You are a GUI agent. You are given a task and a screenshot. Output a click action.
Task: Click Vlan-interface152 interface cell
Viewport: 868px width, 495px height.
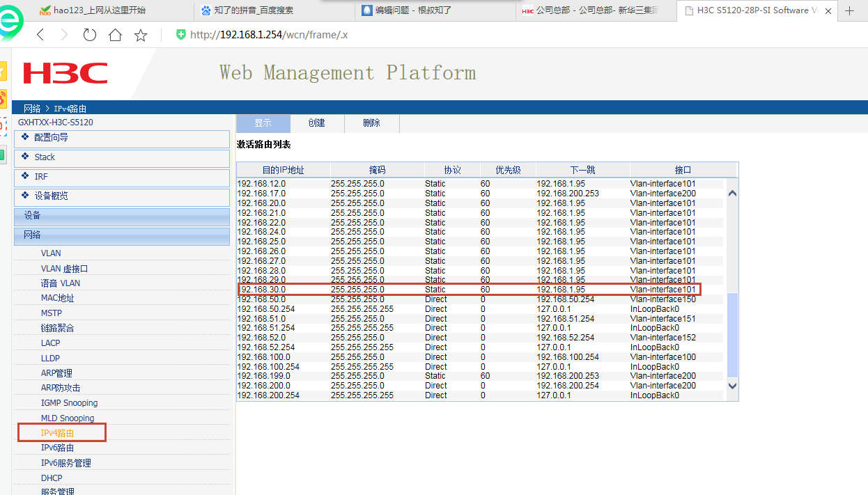(x=663, y=338)
